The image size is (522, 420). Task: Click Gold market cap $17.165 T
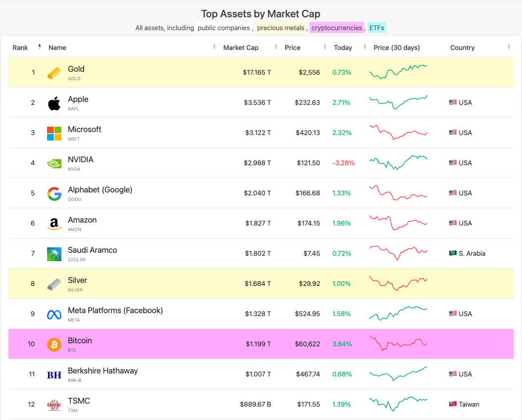click(257, 72)
